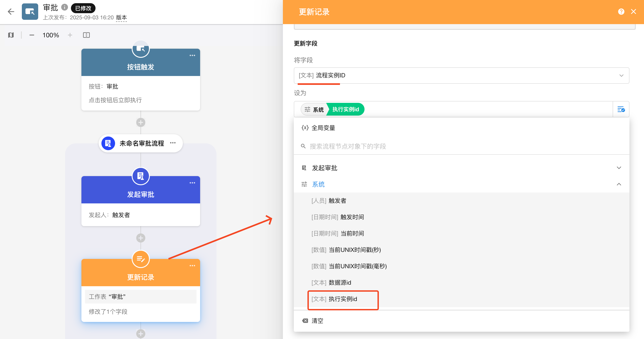Open the minimap view icon

coord(11,35)
